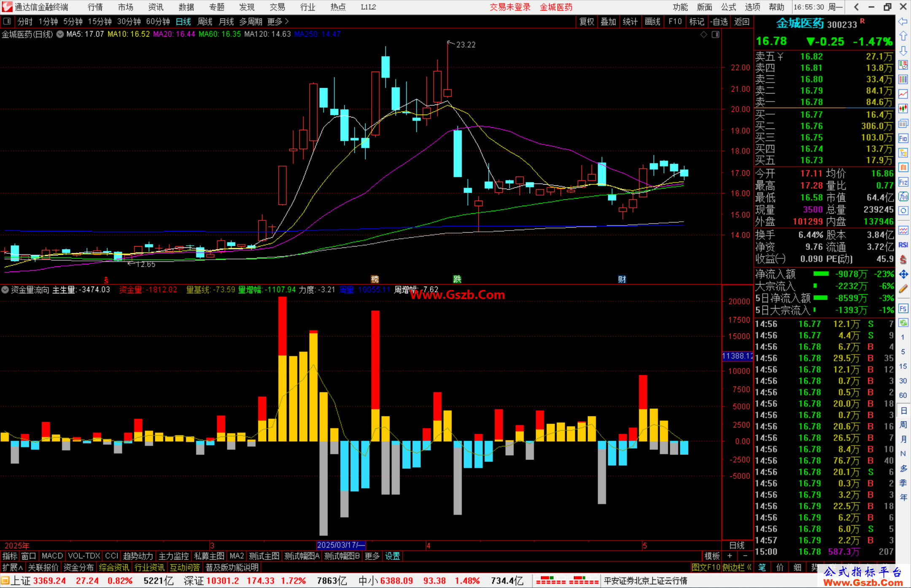The width and height of the screenshot is (911, 588).
Task: Open the 行情 menu
Action: tap(95, 7)
